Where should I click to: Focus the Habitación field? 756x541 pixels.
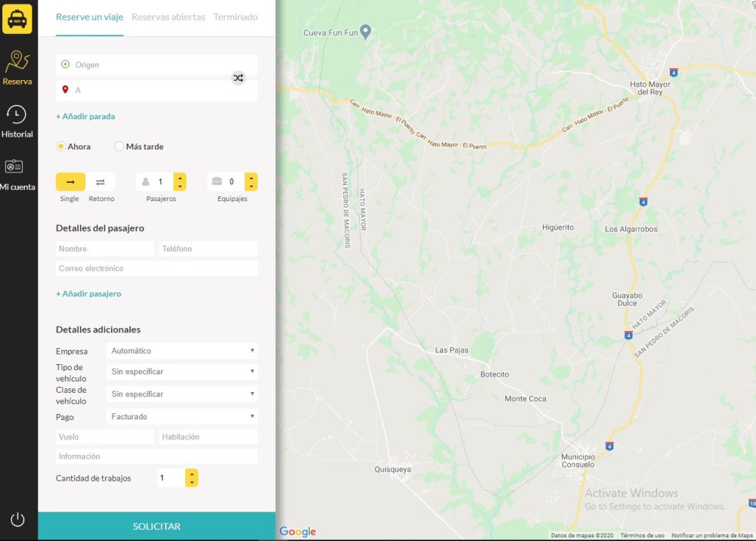click(209, 437)
